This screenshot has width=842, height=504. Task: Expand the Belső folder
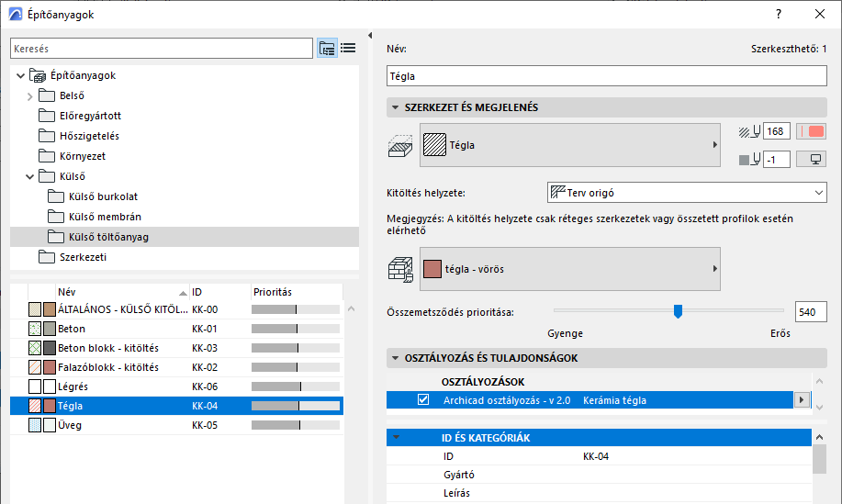30,96
